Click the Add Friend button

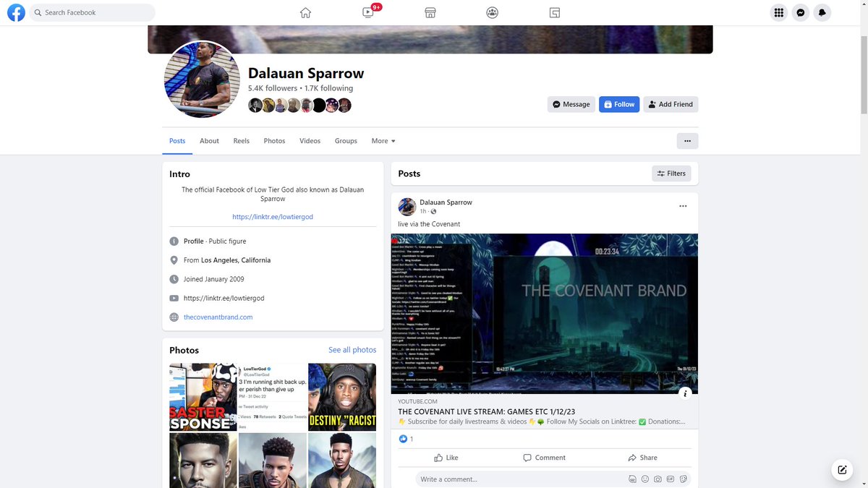point(671,104)
